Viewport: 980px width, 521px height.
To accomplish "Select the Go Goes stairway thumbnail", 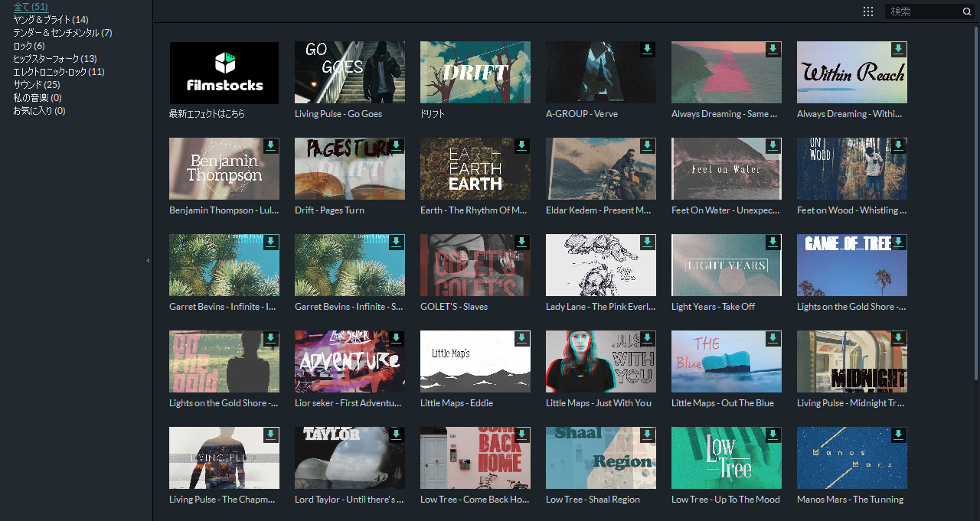I will click(x=350, y=73).
